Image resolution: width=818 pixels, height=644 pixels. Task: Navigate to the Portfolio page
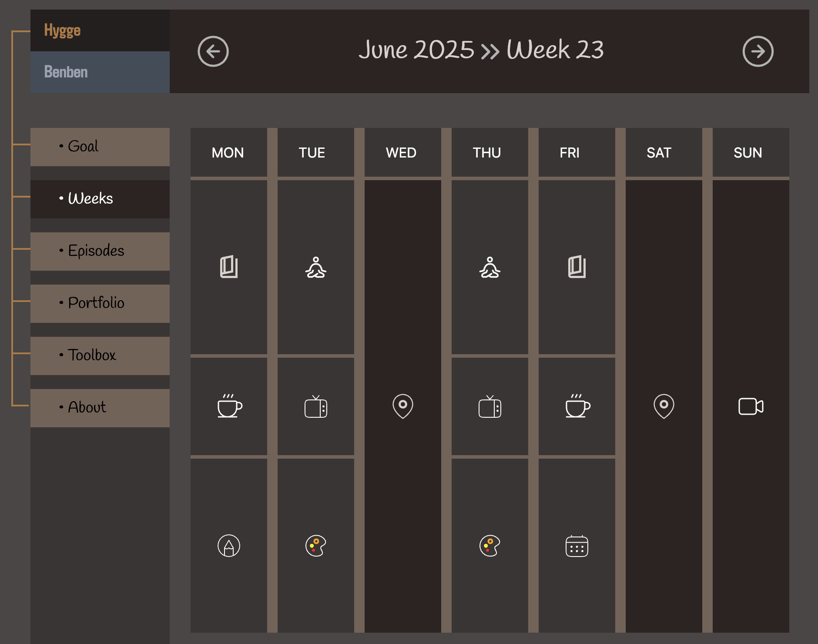tap(100, 303)
